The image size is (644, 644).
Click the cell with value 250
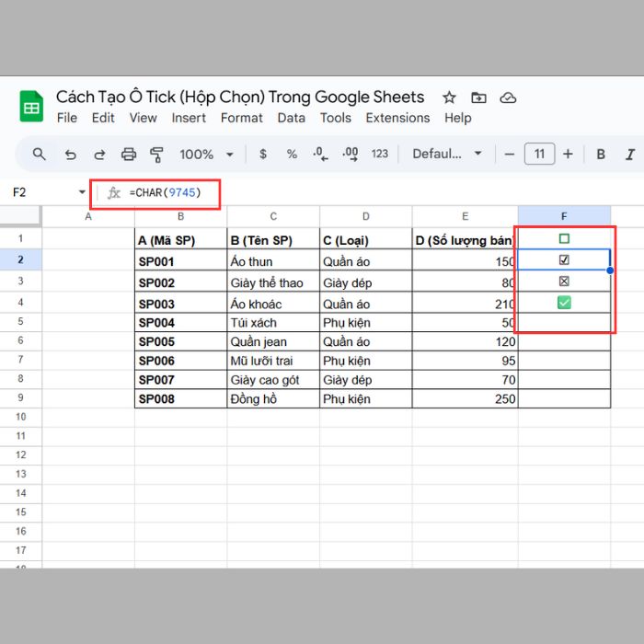click(x=465, y=398)
